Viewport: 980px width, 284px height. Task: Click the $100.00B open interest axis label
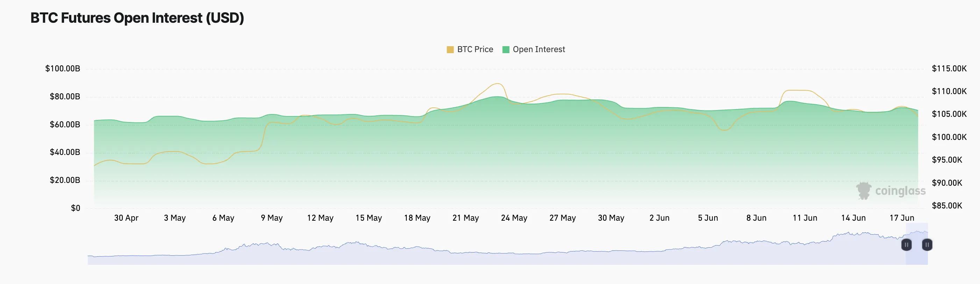pyautogui.click(x=63, y=69)
